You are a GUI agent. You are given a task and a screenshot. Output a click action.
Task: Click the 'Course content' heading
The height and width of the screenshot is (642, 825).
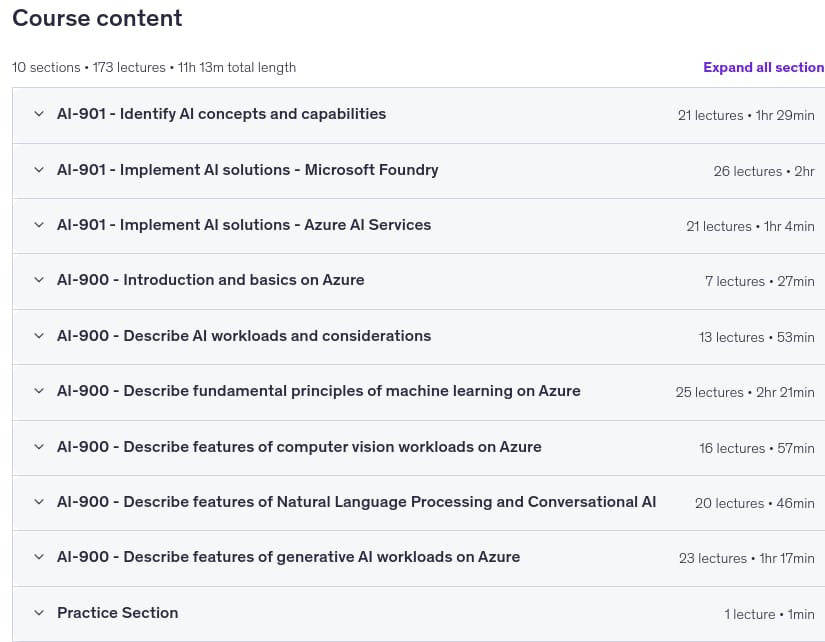coord(97,18)
